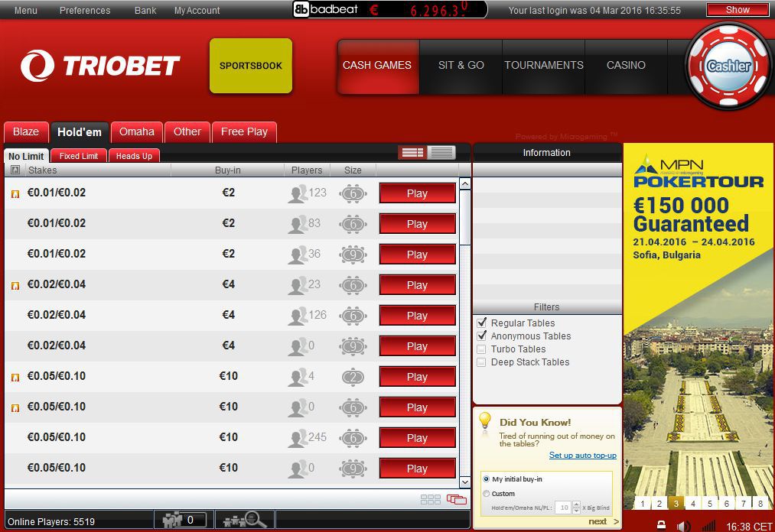775x532 pixels.
Task: Enable the Turbo Tables filter
Action: tap(481, 349)
